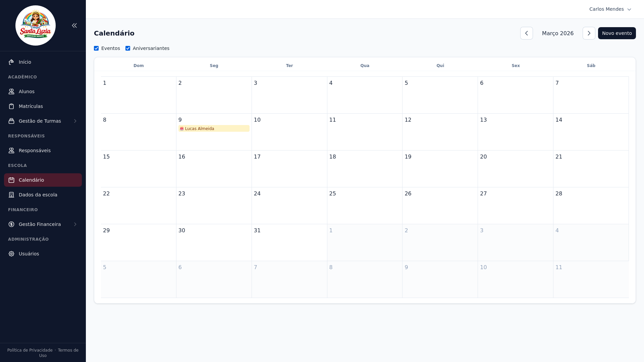The width and height of the screenshot is (644, 362).
Task: Click the Gestão Financeira dollar icon
Action: click(x=11, y=224)
